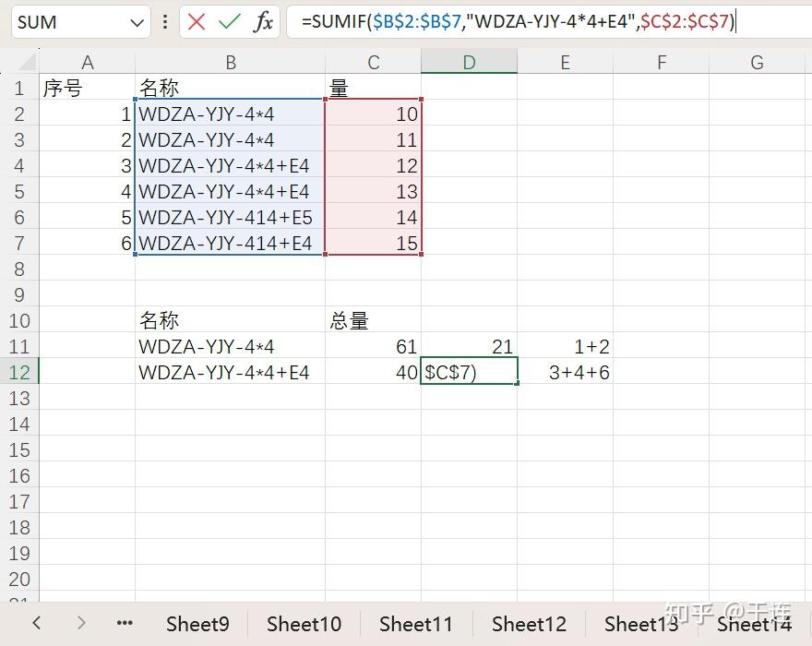Screen dimensions: 812x646
Task: Click cell E11 containing 1+2
Action: [x=565, y=345]
